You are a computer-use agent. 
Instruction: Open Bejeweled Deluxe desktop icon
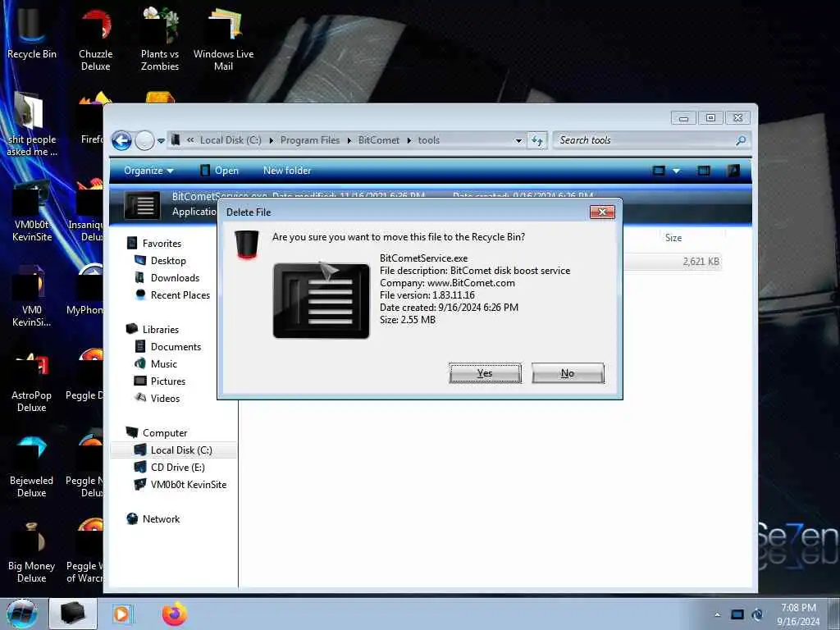(x=32, y=466)
